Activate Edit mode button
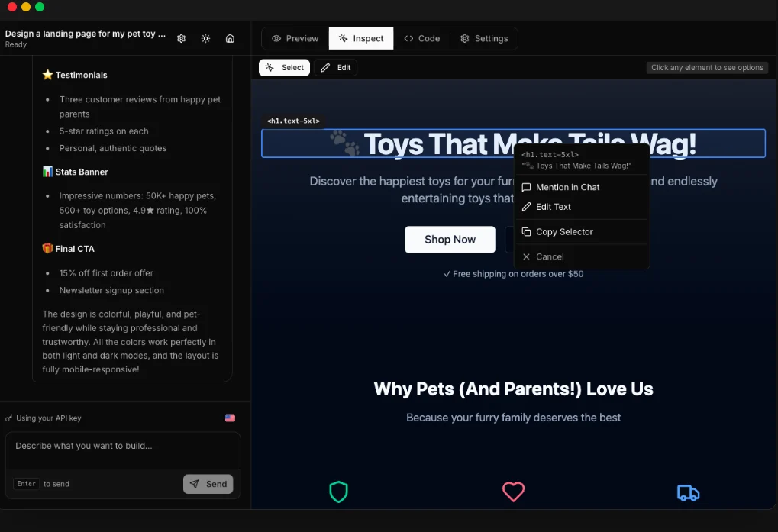778x532 pixels. 335,67
